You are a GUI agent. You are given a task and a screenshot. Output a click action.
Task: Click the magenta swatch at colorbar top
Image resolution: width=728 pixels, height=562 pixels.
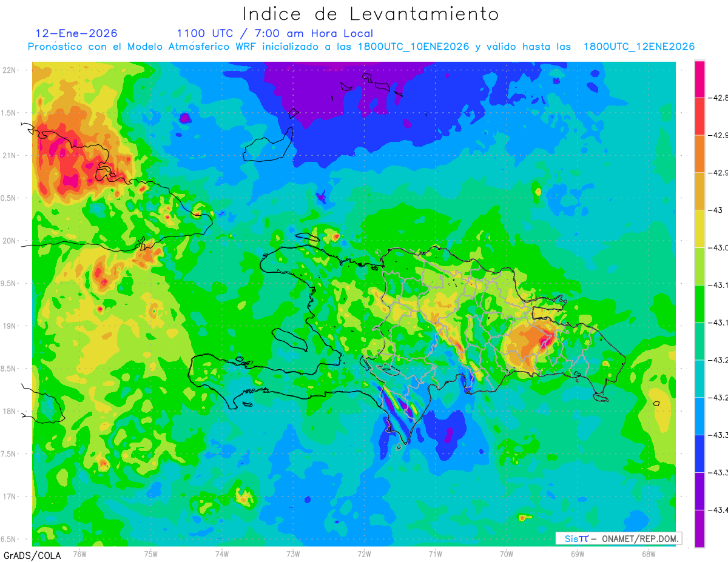(x=699, y=79)
